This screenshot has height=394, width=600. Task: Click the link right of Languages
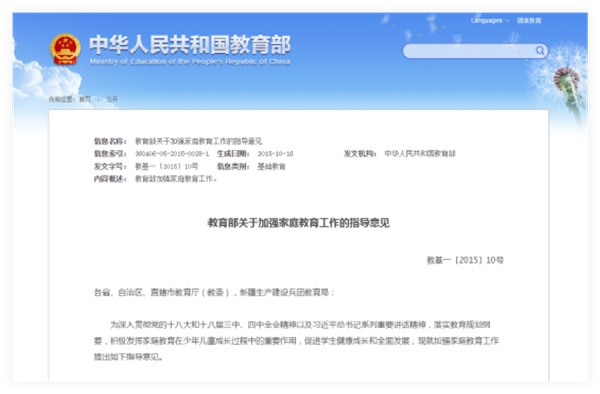point(529,21)
